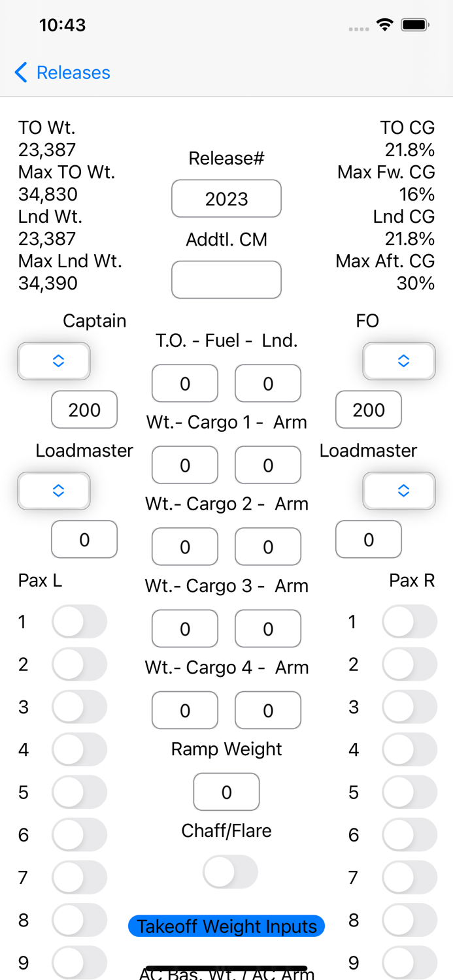Select the Captain's 200 weight field
The height and width of the screenshot is (980, 453).
coord(84,410)
